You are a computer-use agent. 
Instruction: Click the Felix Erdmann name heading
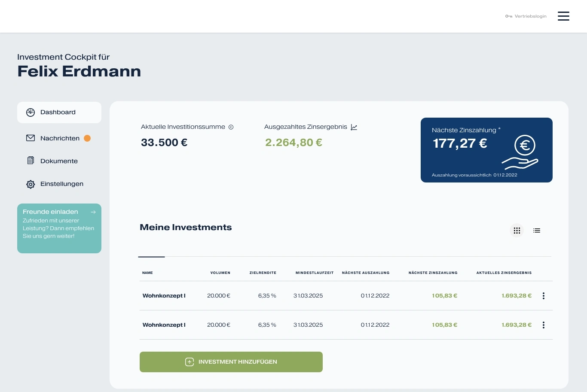pyautogui.click(x=79, y=71)
